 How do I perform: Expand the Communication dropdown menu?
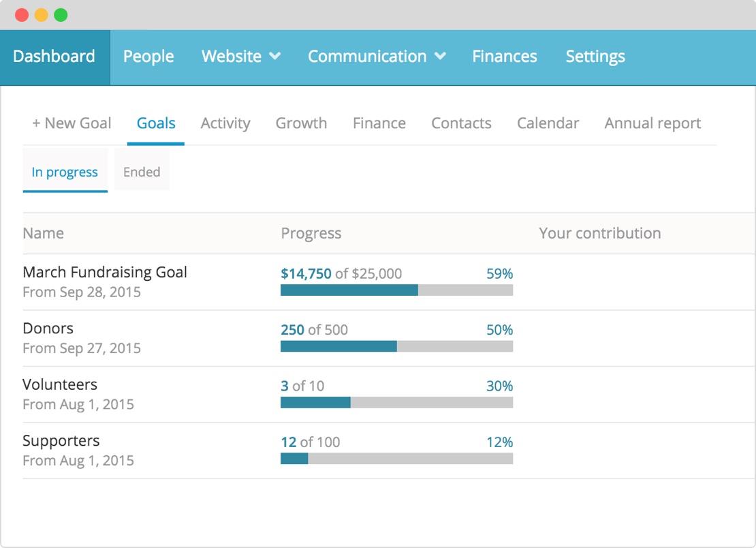376,57
